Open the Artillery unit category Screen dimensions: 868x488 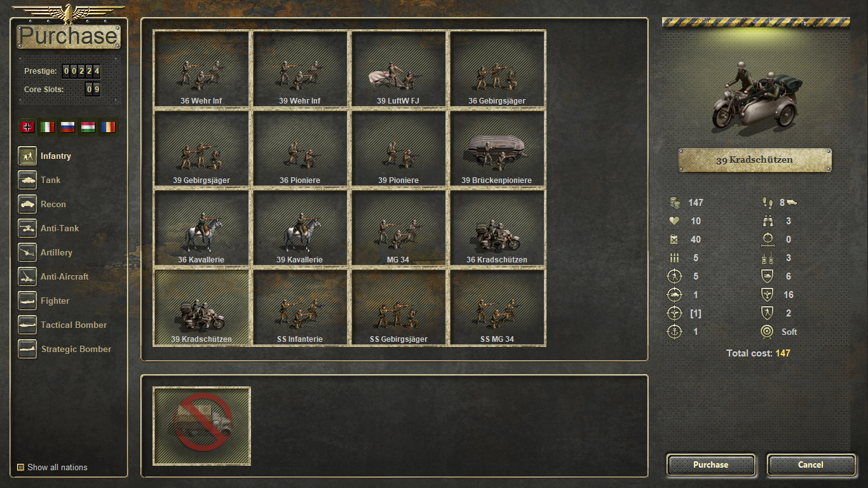click(27, 252)
